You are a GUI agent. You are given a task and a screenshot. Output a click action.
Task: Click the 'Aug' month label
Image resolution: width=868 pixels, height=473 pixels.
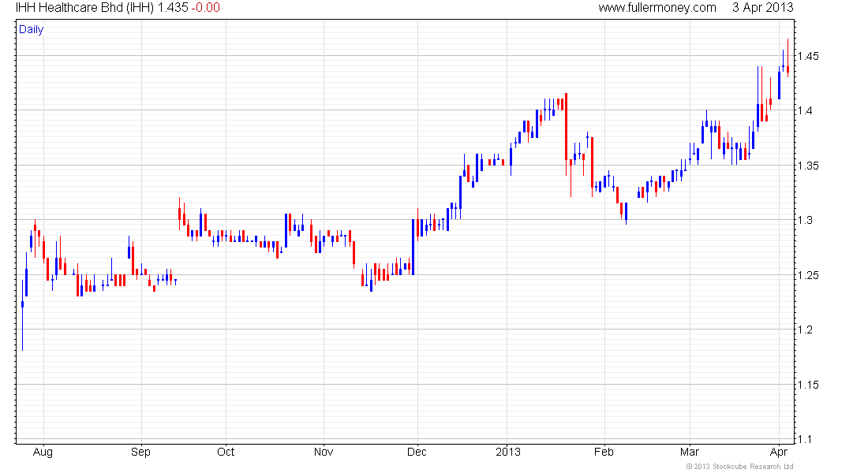(x=43, y=452)
